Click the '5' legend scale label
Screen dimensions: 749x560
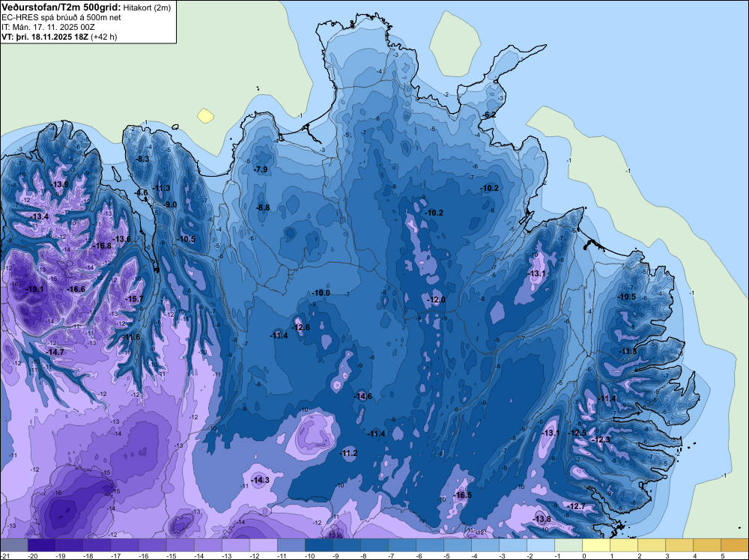point(722,556)
